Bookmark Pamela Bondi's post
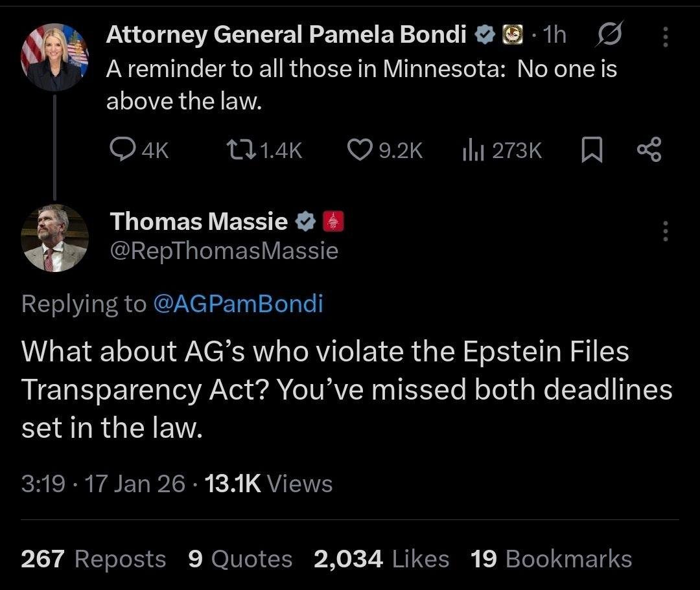The image size is (700, 590). [590, 151]
